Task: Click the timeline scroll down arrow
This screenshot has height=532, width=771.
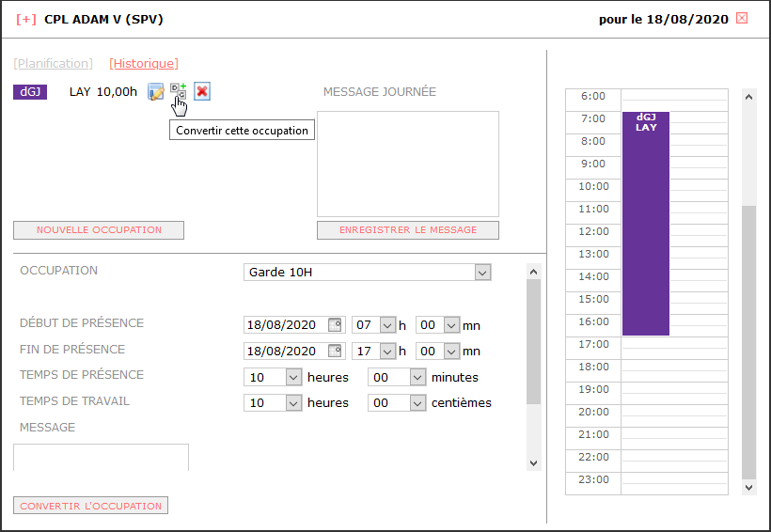Action: click(748, 487)
